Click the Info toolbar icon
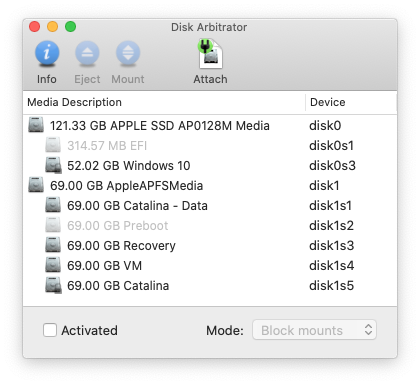The image size is (420, 385). click(47, 53)
